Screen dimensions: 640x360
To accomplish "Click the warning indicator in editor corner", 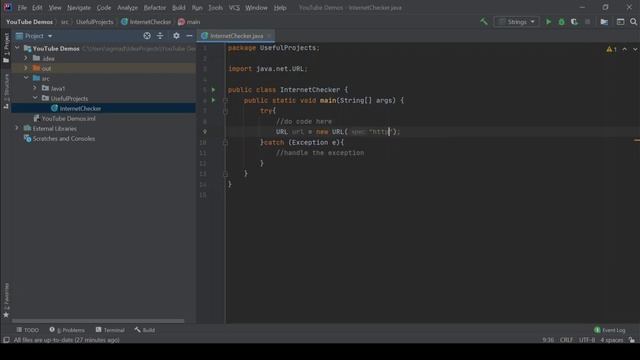I will [611, 49].
